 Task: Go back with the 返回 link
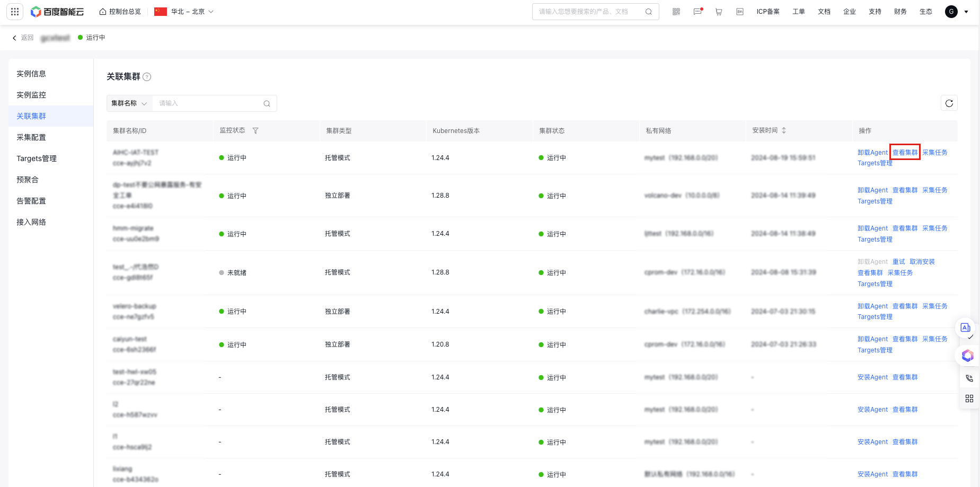pos(23,38)
